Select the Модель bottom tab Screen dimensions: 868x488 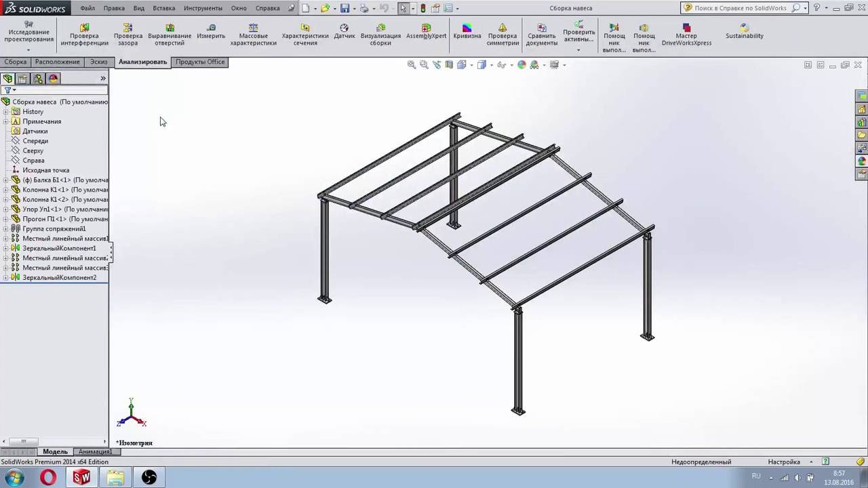(56, 451)
